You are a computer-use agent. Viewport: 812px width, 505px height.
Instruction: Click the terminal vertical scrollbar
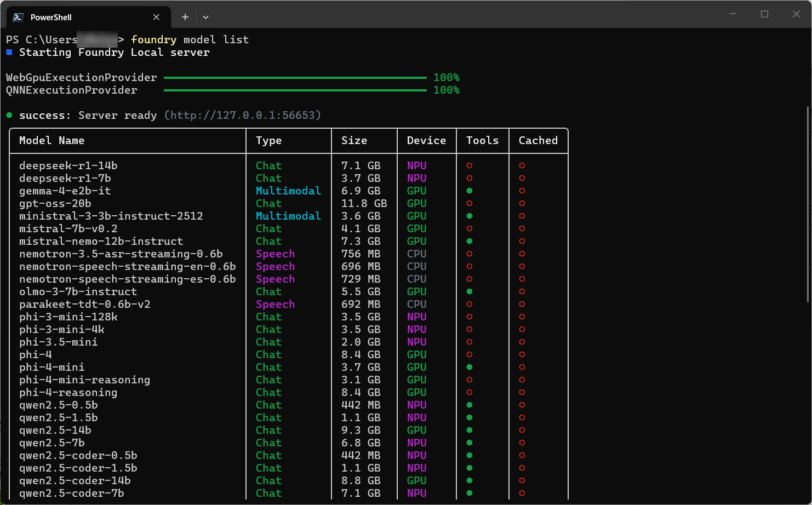tap(809, 204)
